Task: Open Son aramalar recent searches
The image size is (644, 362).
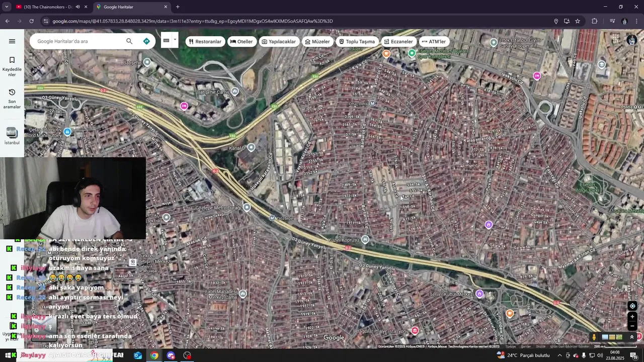Action: [x=12, y=99]
